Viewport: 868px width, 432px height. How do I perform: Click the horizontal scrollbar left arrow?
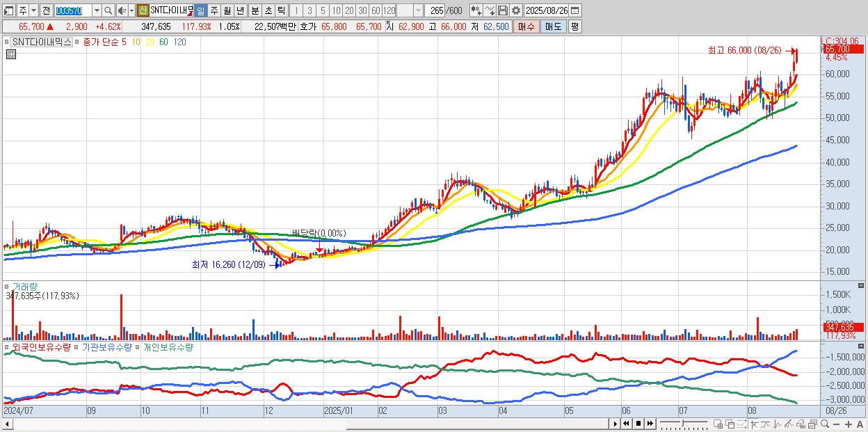coord(6,424)
